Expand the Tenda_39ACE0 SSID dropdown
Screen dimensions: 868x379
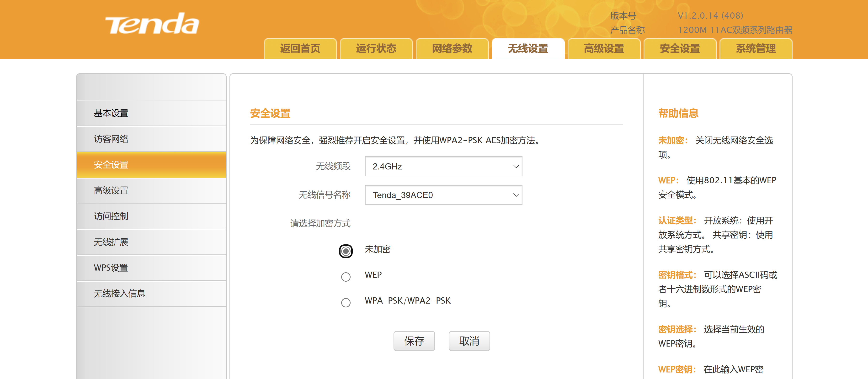pyautogui.click(x=443, y=195)
